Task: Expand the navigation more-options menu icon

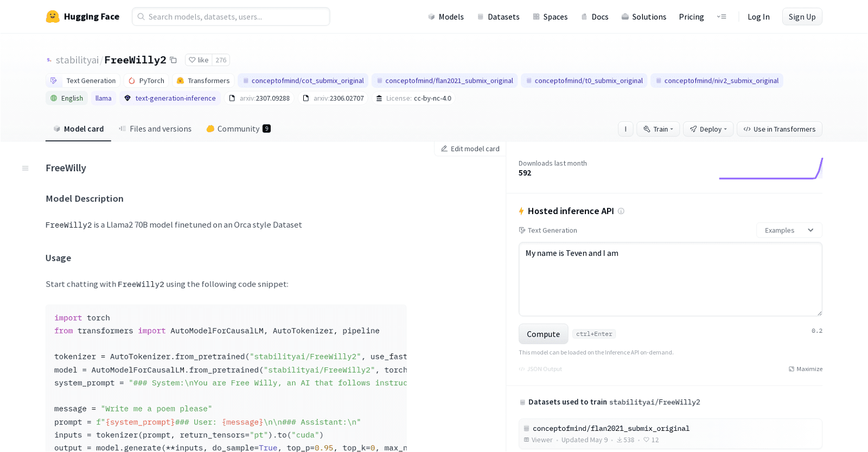Action: 722,17
